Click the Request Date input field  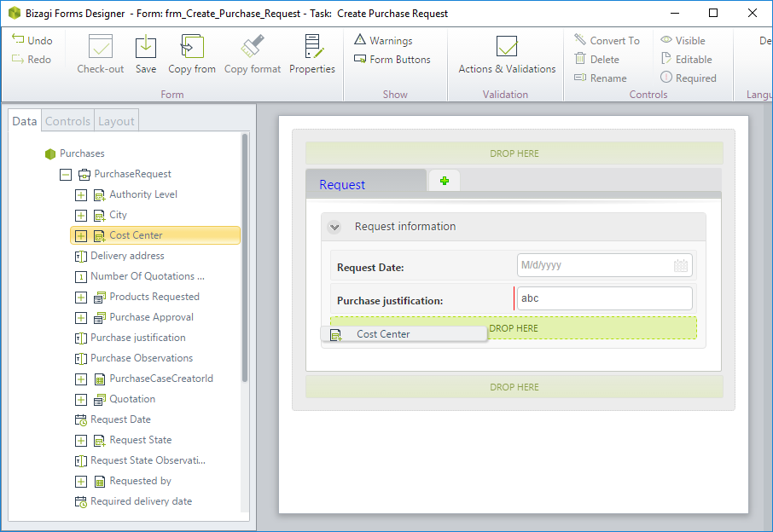click(604, 265)
